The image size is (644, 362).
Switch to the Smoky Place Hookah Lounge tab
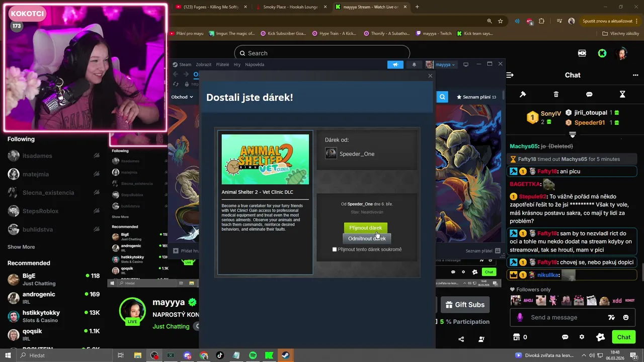pos(290,7)
